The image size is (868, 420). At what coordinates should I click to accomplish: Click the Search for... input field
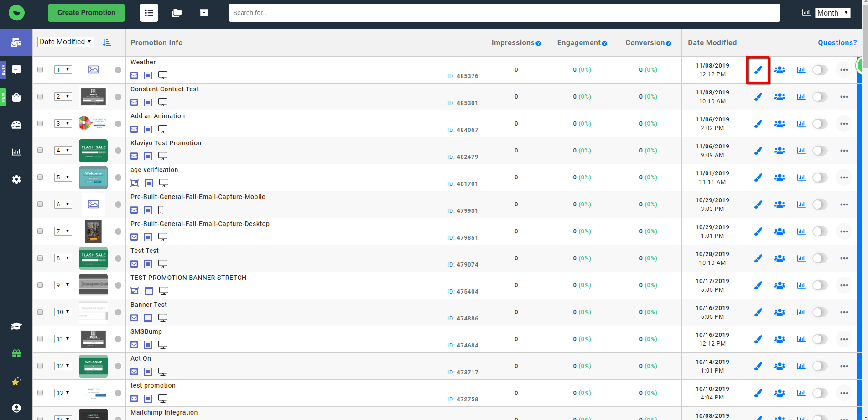(504, 13)
